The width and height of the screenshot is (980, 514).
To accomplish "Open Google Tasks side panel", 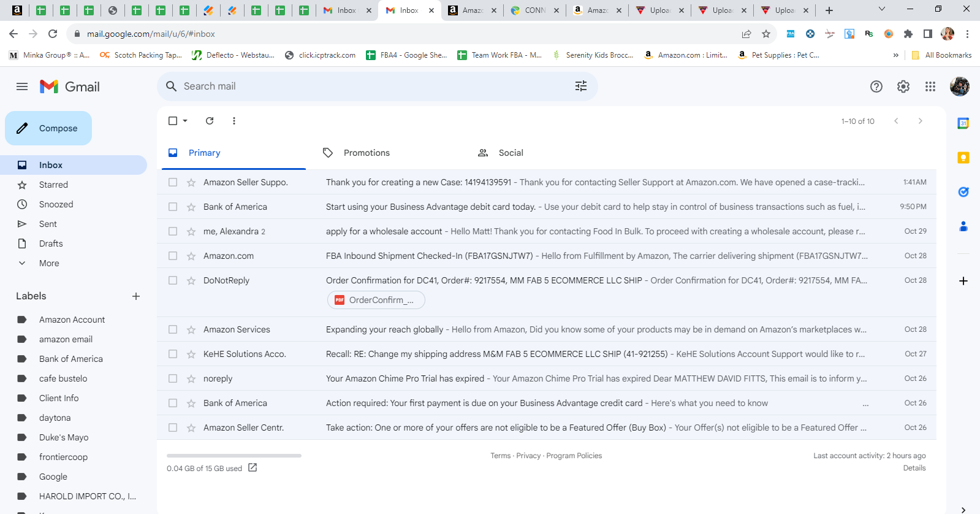I will click(963, 192).
